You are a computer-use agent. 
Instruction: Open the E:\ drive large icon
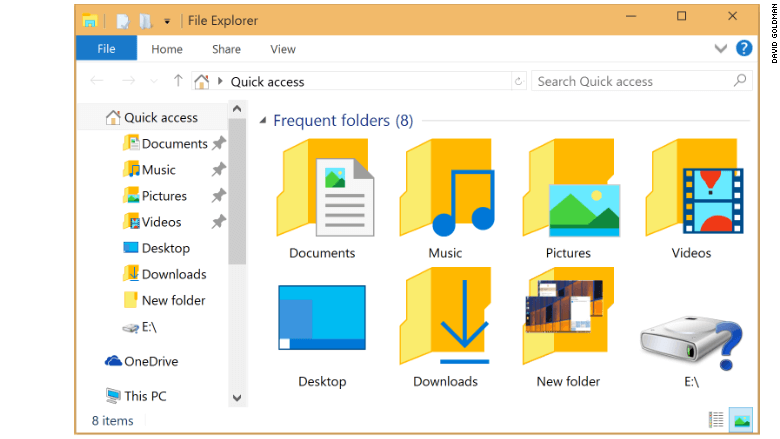(692, 343)
